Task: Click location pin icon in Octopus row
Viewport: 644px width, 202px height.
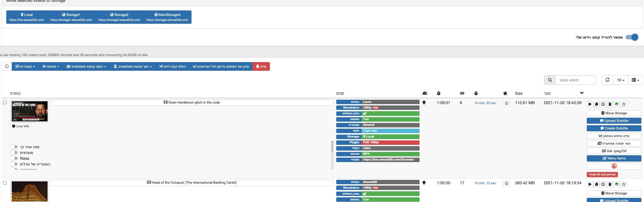Action: [x=424, y=183]
